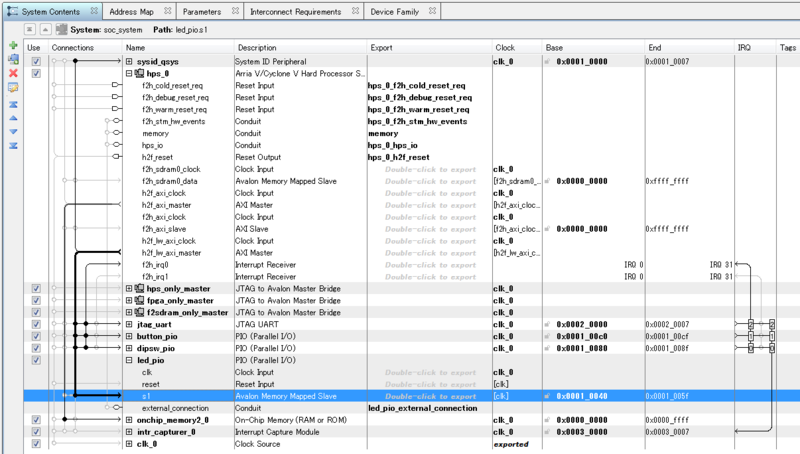Viewport: 800px width, 454px height.
Task: Click the lock icon beside jtag_uart base 0x0002_0000
Action: point(547,324)
